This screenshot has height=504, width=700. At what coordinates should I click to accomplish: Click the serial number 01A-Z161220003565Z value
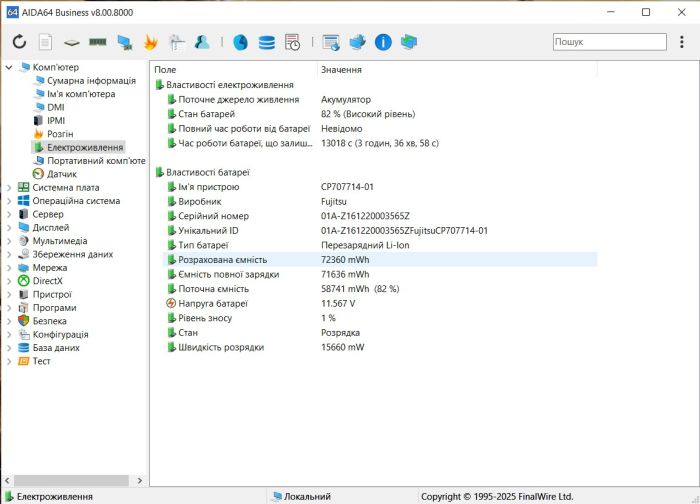[x=365, y=216]
